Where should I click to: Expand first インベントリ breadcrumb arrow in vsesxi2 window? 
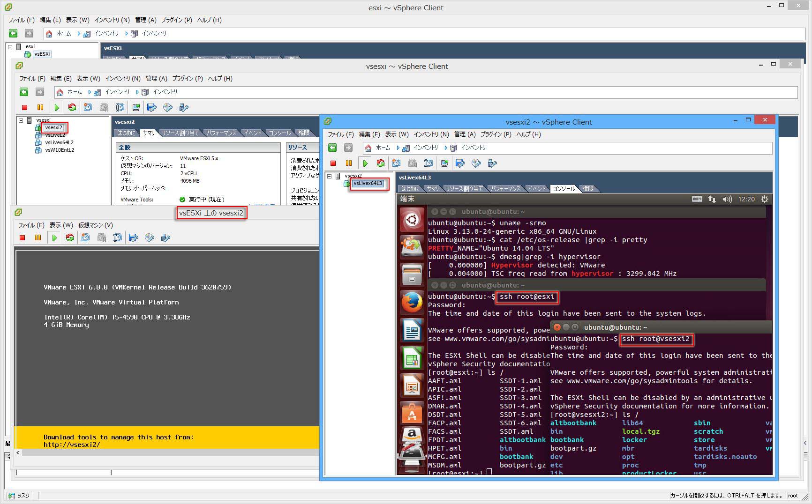[398, 148]
